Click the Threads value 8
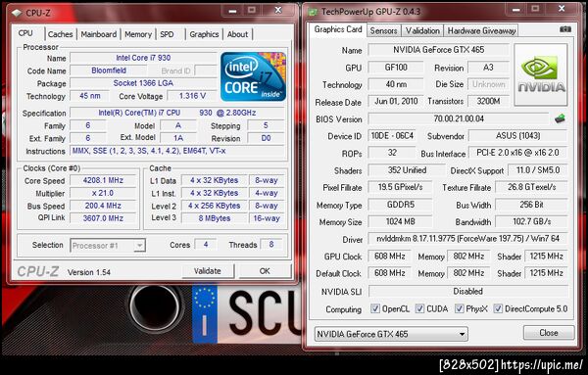 271,244
